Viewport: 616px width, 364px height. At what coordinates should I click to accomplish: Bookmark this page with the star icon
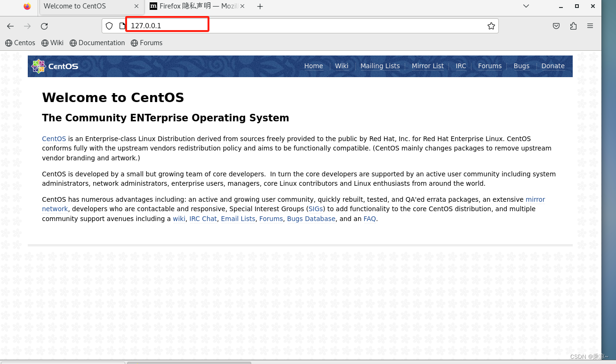click(491, 26)
